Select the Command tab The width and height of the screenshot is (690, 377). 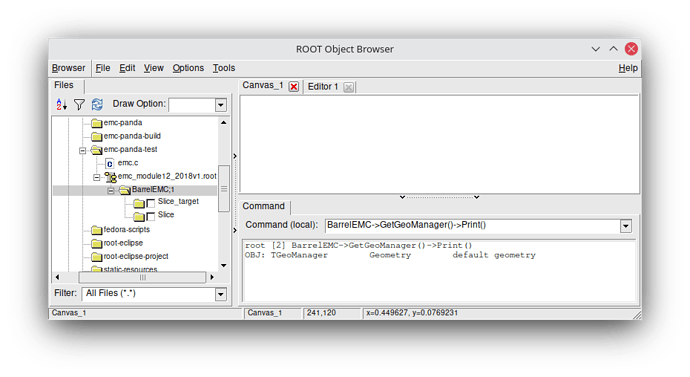(x=264, y=206)
